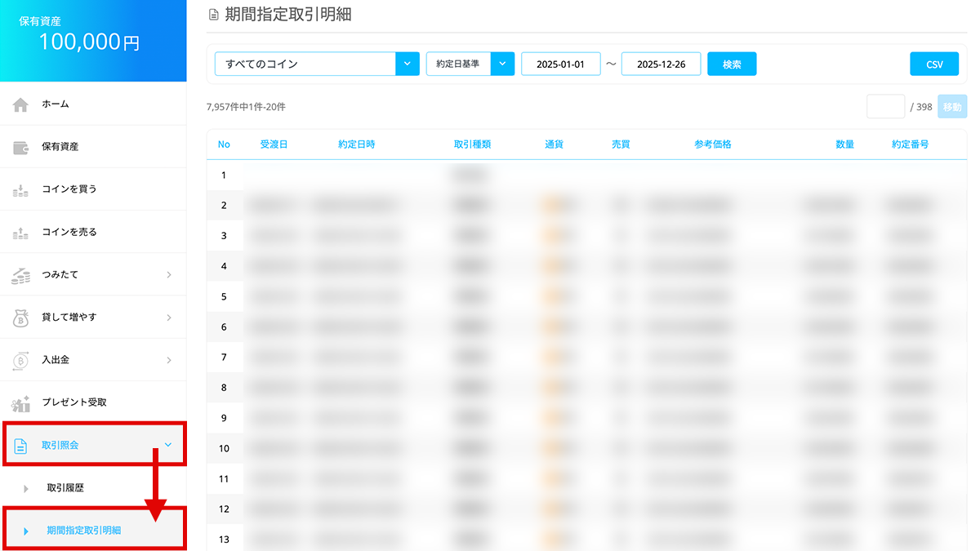This screenshot has width=980, height=551.
Task: Open 保有資産 menu item
Action: pos(93,147)
